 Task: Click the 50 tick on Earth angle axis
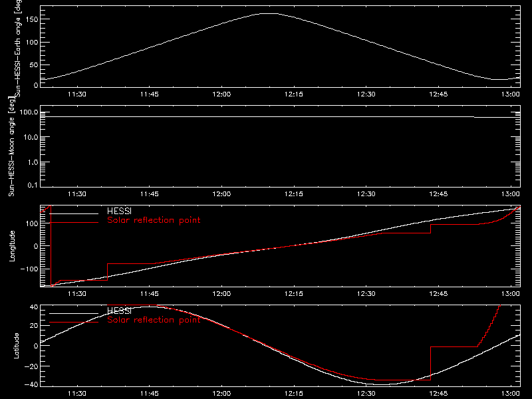pos(34,65)
